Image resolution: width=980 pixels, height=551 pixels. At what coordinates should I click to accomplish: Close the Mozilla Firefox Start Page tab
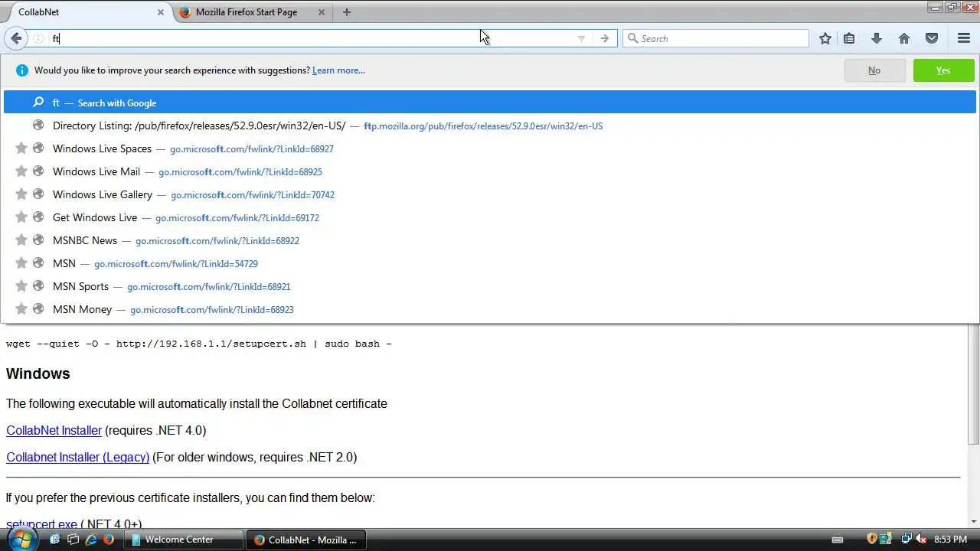tap(322, 12)
